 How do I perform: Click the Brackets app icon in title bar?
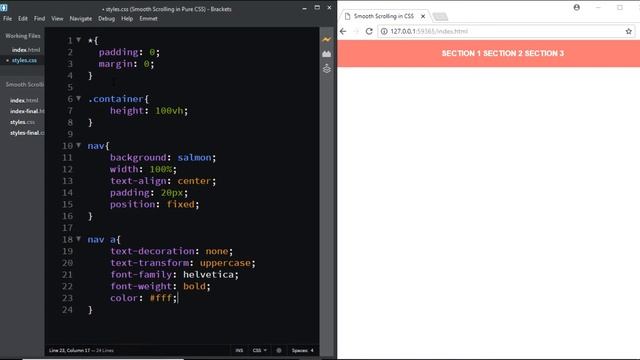tap(4, 7)
